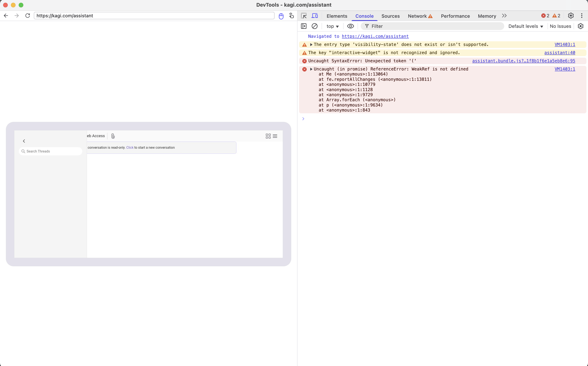The image size is (588, 366).
Task: Clear the console with the ban icon
Action: (315, 26)
